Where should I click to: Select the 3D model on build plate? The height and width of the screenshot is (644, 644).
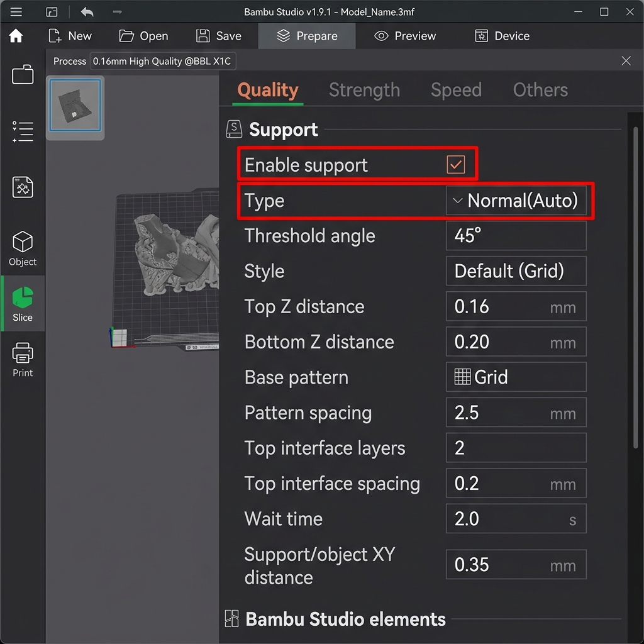(x=177, y=255)
